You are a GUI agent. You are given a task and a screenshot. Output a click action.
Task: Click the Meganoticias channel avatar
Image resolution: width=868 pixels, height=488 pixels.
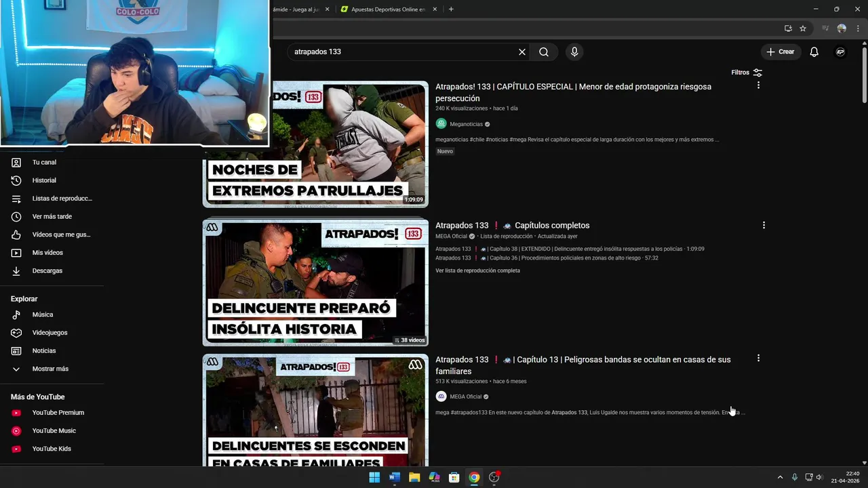(441, 124)
